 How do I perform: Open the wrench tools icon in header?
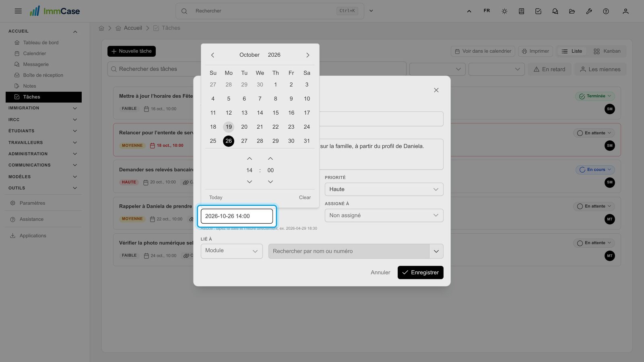click(x=589, y=11)
